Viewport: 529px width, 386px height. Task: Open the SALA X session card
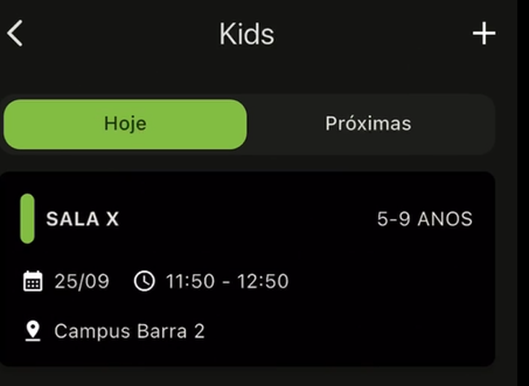[247, 269]
